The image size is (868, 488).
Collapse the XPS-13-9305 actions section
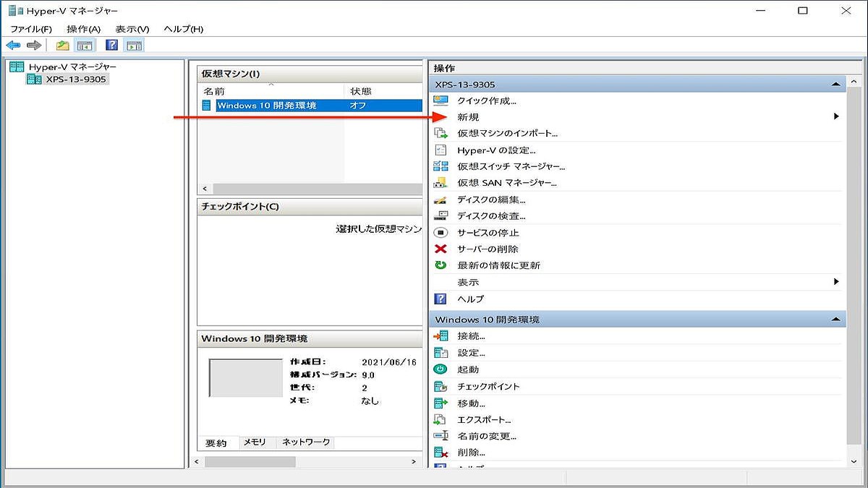pyautogui.click(x=836, y=85)
